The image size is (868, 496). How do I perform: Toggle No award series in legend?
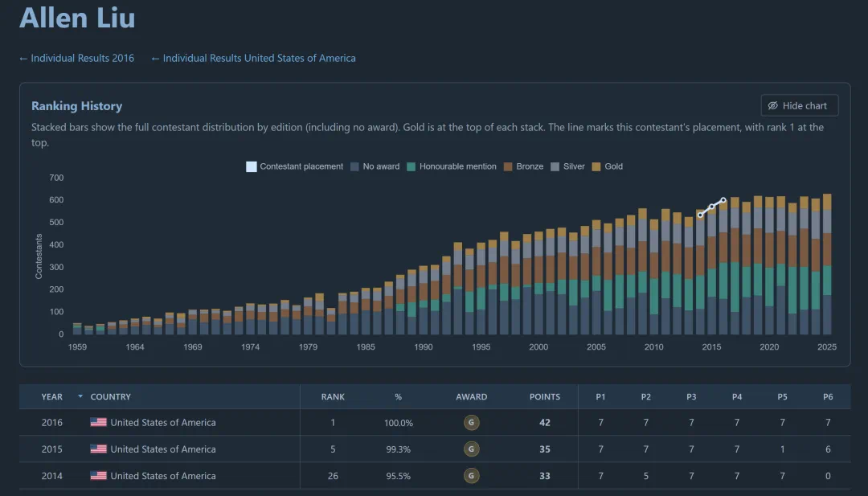(375, 166)
